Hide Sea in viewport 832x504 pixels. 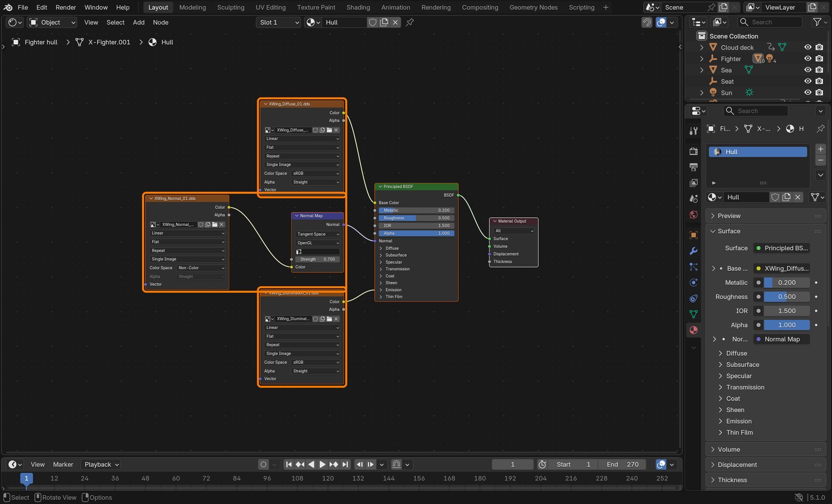coord(808,70)
